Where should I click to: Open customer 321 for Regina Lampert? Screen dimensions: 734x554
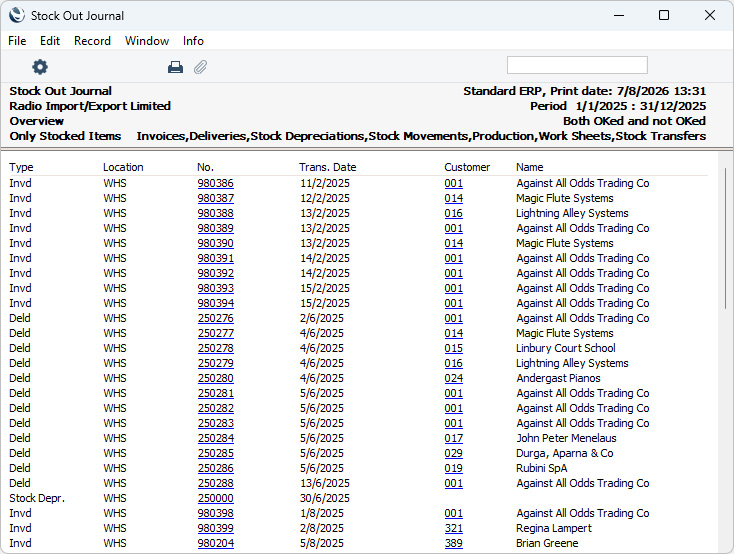click(x=454, y=528)
